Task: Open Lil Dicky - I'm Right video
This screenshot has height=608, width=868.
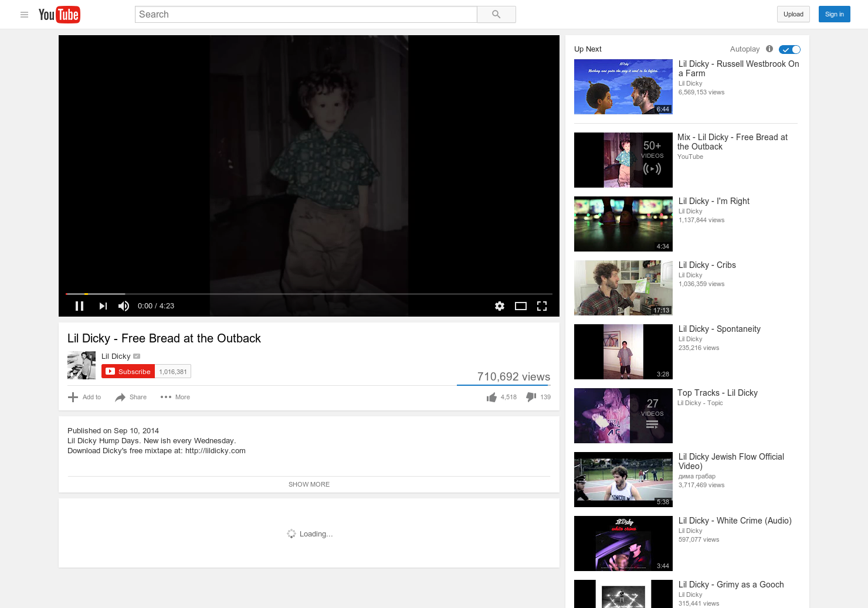Action: (x=714, y=201)
